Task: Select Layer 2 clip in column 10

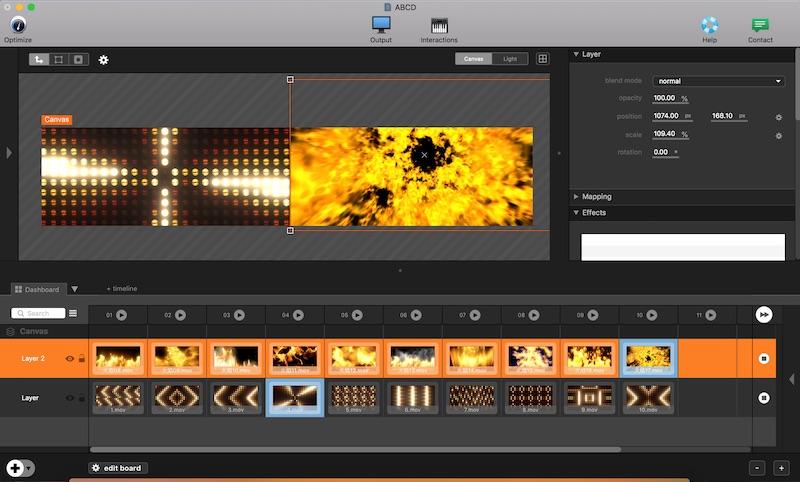Action: tap(648, 359)
